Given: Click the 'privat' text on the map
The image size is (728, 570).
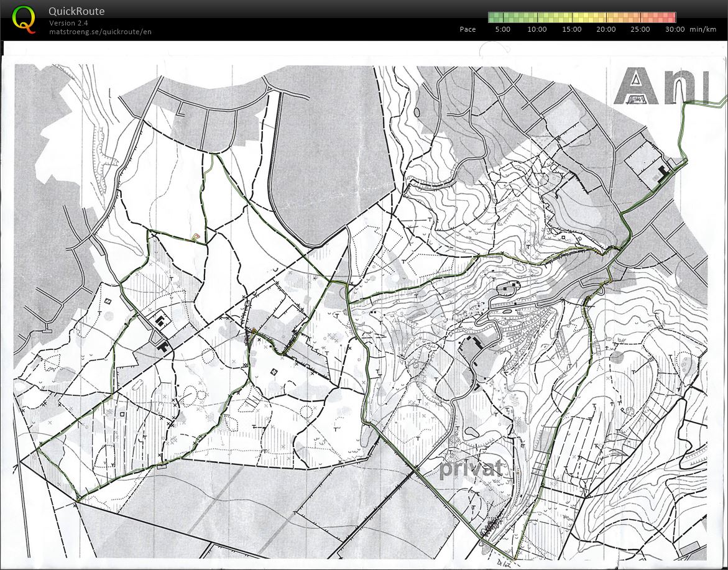Looking at the screenshot, I should pyautogui.click(x=471, y=468).
